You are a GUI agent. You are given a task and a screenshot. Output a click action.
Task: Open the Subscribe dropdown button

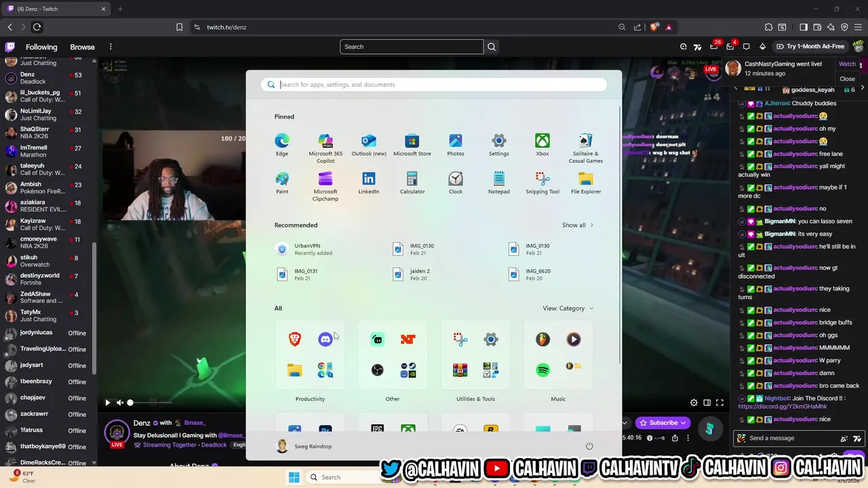point(664,423)
